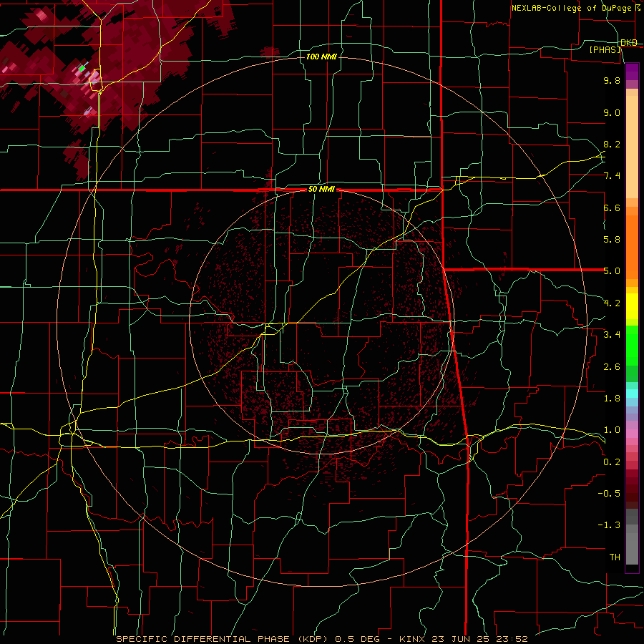Pick the pink segment of the color bar
Screen dimensions: 644x644
(632, 434)
